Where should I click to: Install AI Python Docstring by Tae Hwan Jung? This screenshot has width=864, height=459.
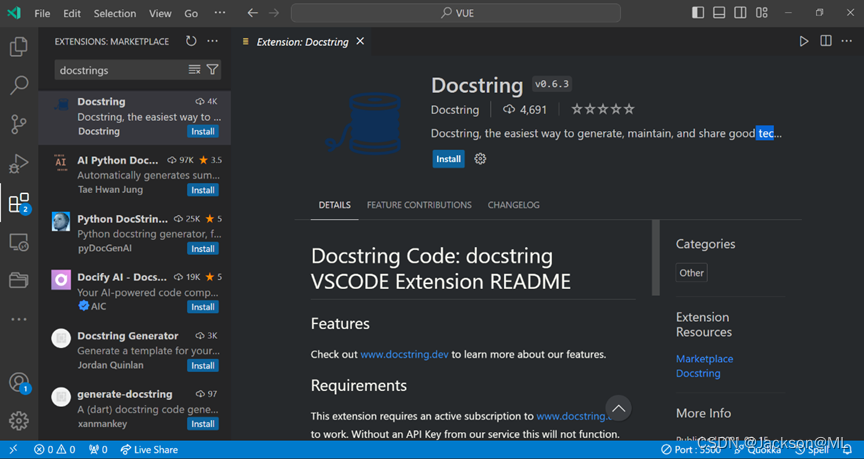tap(203, 190)
